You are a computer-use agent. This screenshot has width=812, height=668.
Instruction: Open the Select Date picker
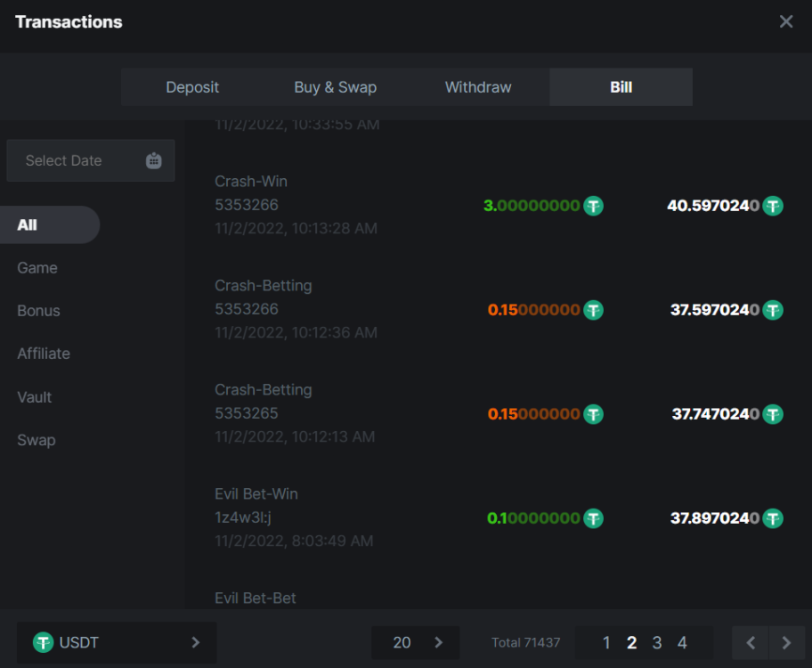(x=90, y=161)
